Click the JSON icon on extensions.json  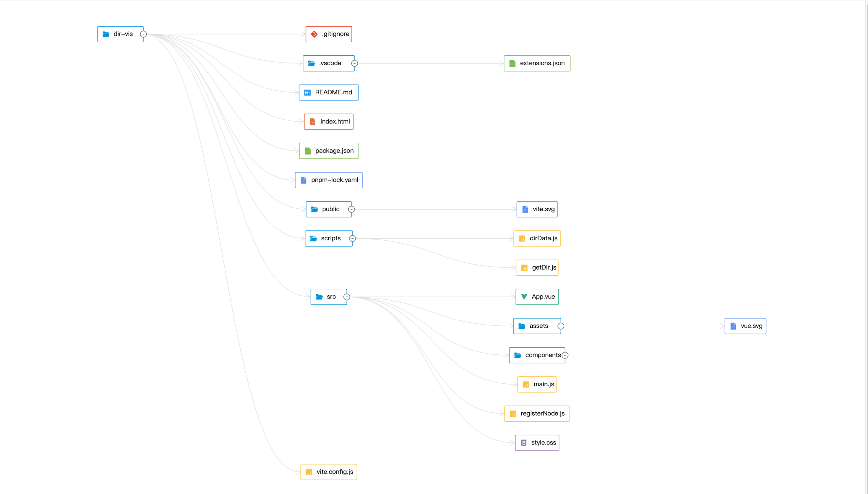pyautogui.click(x=512, y=63)
